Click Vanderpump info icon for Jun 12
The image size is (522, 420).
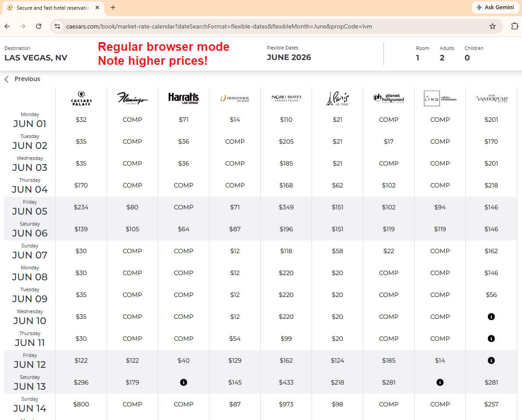491,360
